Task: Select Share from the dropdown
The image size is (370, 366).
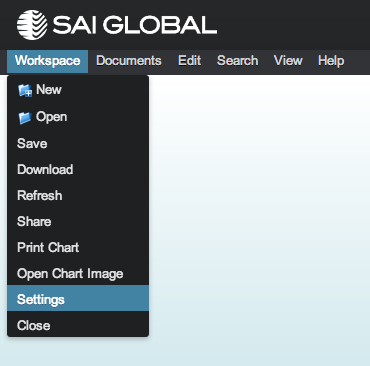Action: click(x=78, y=222)
